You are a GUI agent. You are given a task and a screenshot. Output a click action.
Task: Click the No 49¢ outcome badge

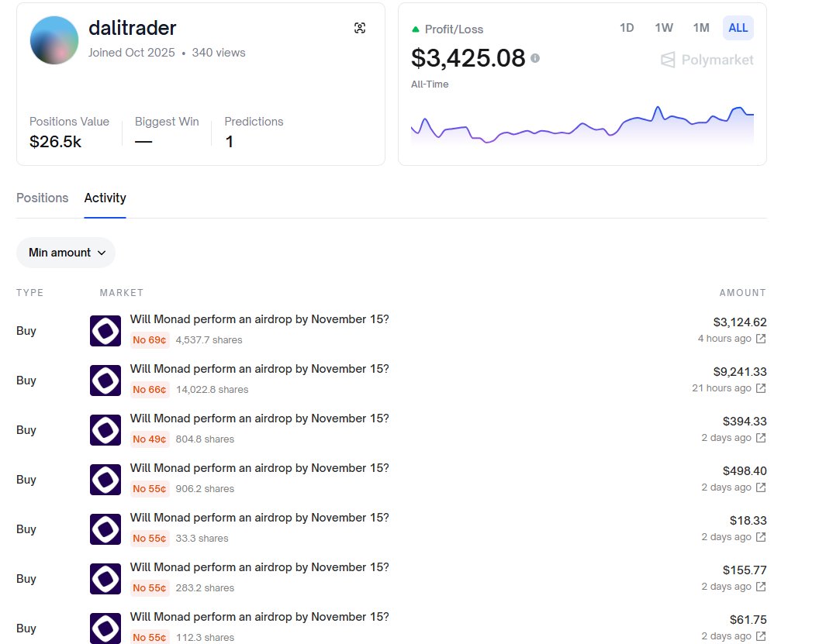(150, 439)
